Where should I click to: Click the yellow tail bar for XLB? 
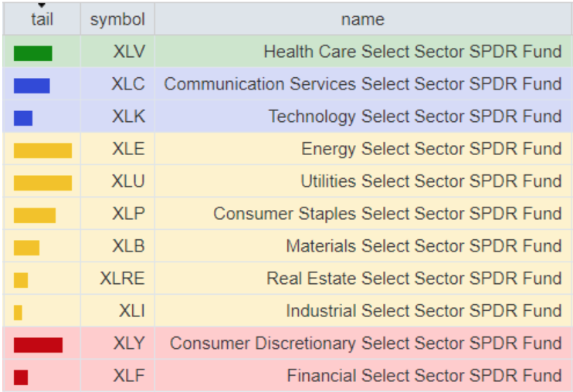pyautogui.click(x=26, y=248)
